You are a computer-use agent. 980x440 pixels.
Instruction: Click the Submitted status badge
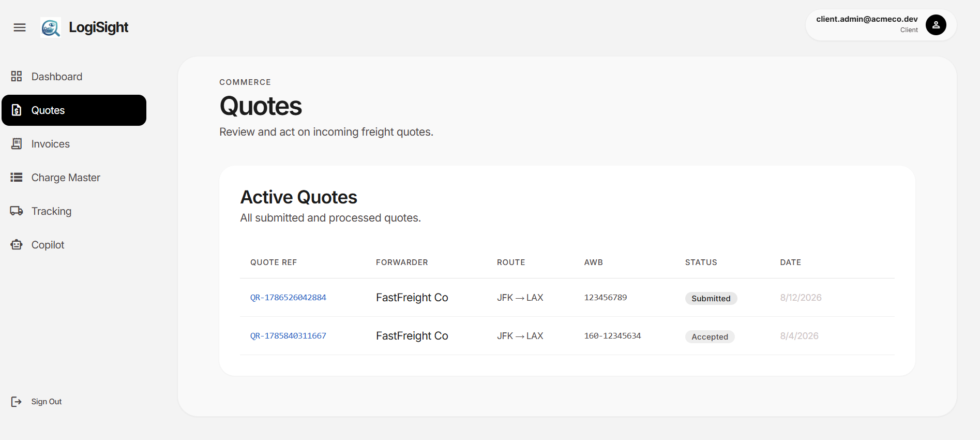[x=711, y=299]
